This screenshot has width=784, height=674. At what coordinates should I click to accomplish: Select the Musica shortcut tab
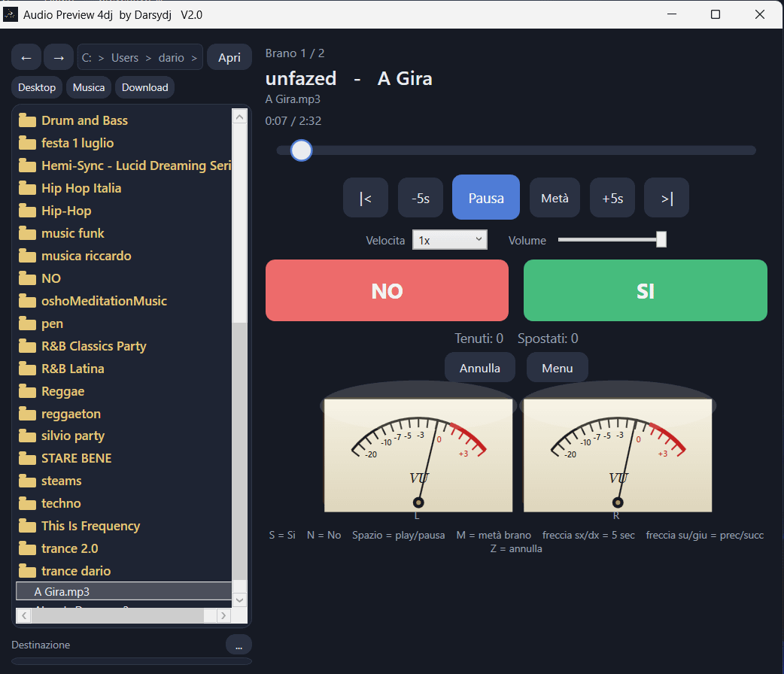pos(89,87)
